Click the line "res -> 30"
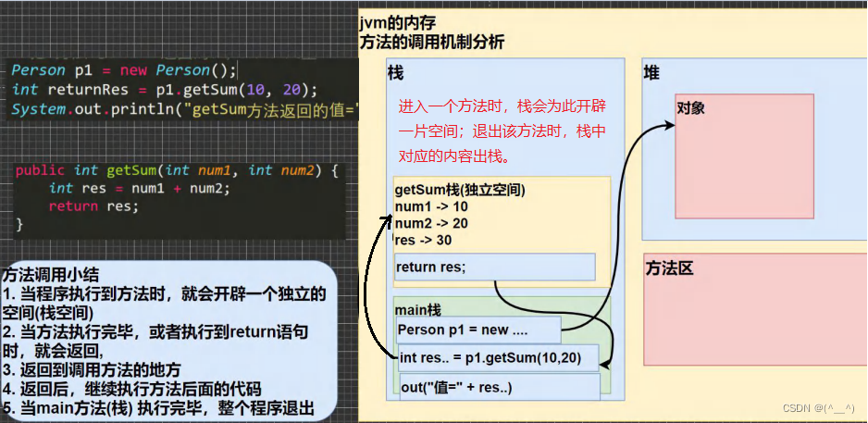The image size is (868, 423). click(423, 241)
